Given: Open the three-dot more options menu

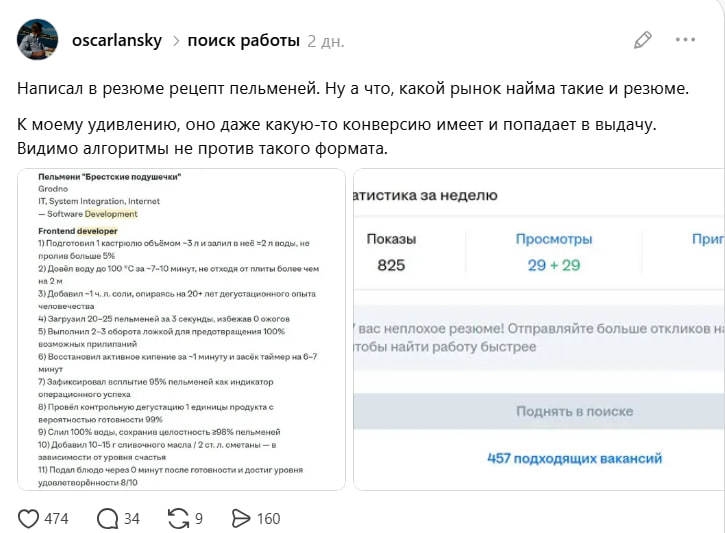Looking at the screenshot, I should tap(685, 40).
